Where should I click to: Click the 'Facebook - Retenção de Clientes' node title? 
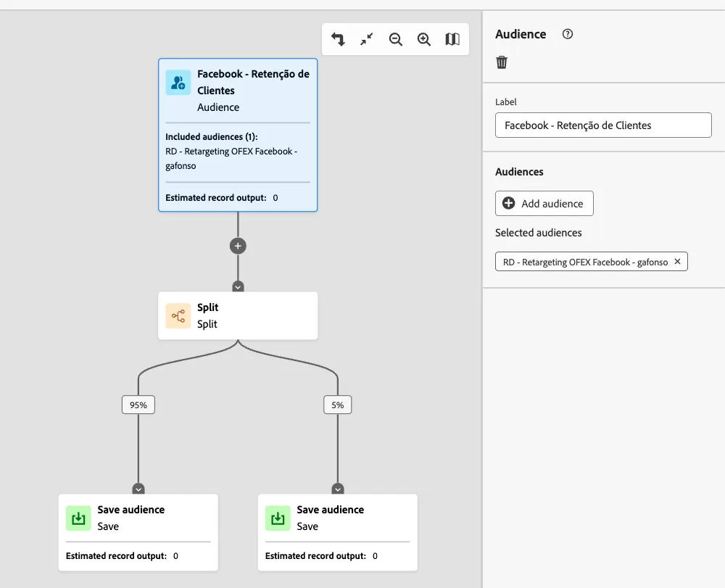tap(253, 82)
